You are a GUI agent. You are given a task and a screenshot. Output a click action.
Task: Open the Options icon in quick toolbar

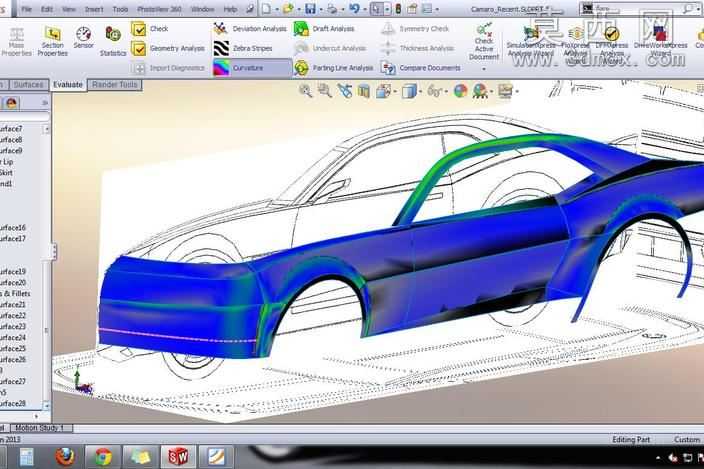tap(427, 9)
